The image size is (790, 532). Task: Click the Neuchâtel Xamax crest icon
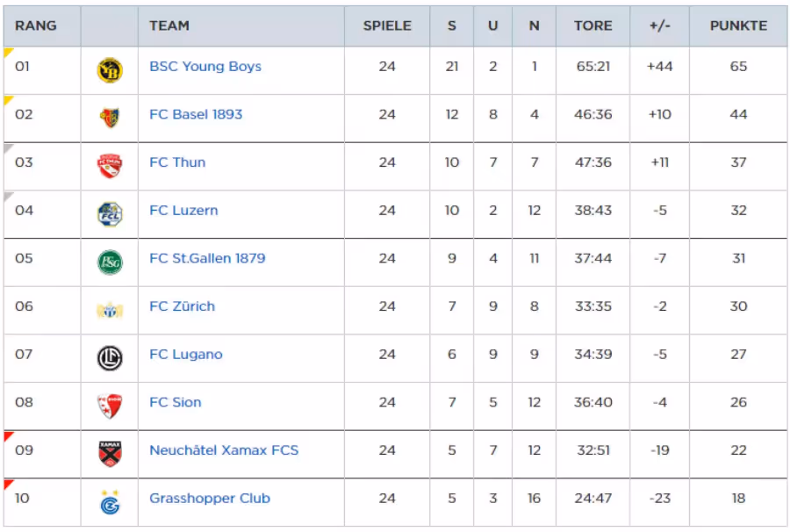tap(110, 454)
